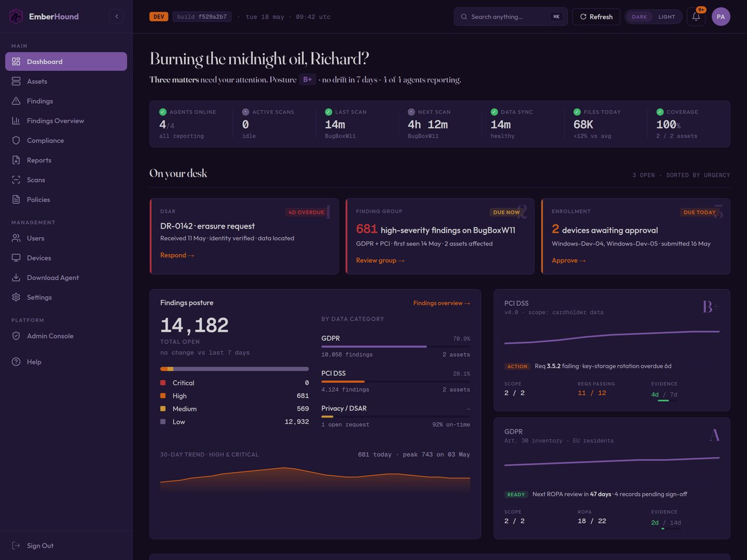This screenshot has height=560, width=747.
Task: Click the Refresh button
Action: click(596, 17)
